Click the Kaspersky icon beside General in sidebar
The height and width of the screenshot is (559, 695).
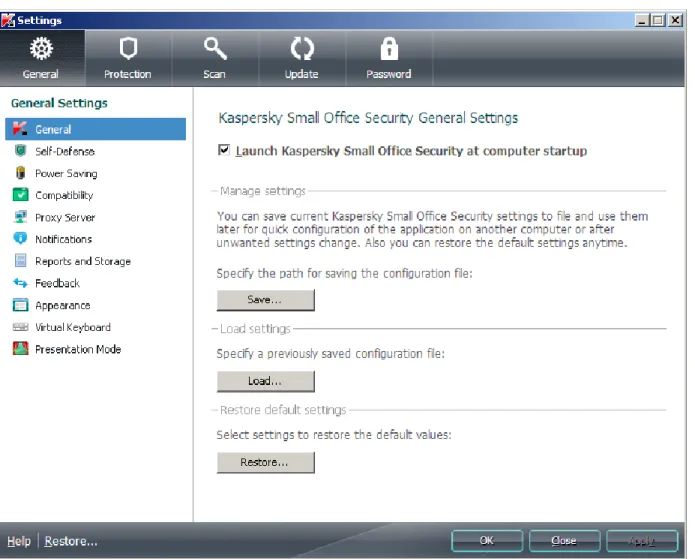20,129
